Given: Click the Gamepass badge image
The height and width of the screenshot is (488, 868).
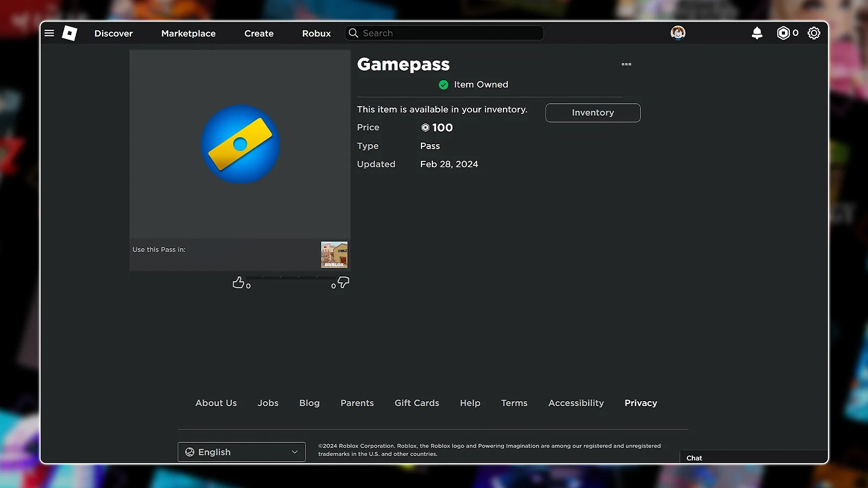Looking at the screenshot, I should point(240,144).
